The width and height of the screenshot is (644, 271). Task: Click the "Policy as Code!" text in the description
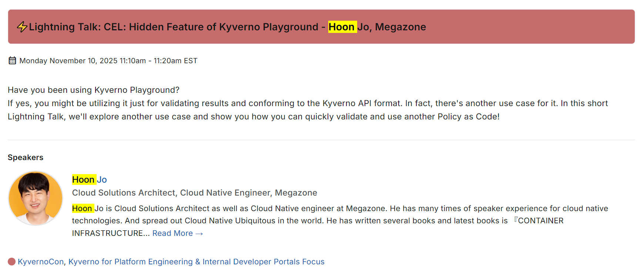[469, 117]
